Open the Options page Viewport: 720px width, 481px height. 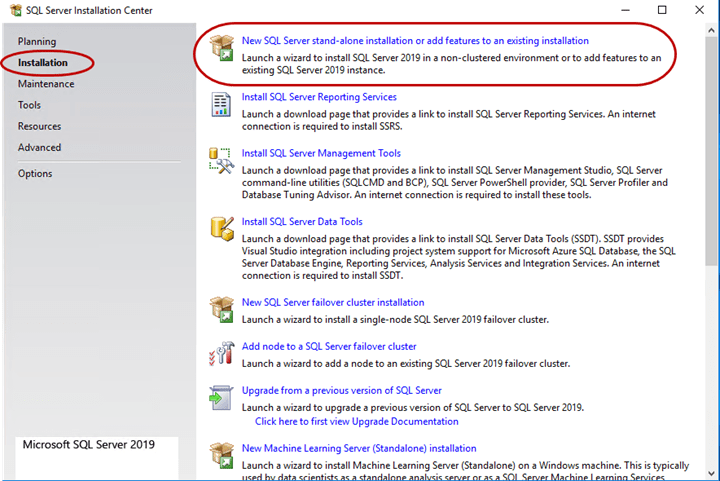coord(35,173)
